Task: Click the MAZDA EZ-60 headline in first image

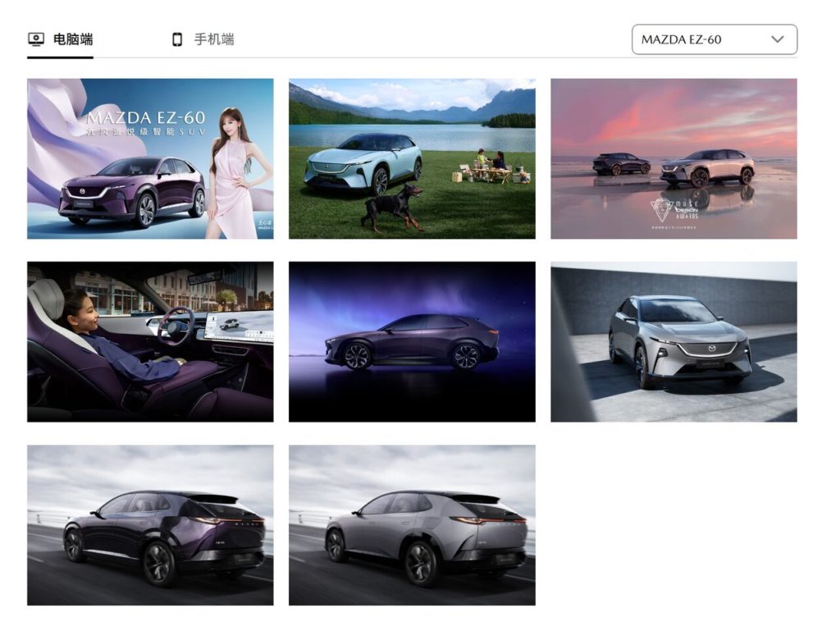Action: click(x=146, y=117)
